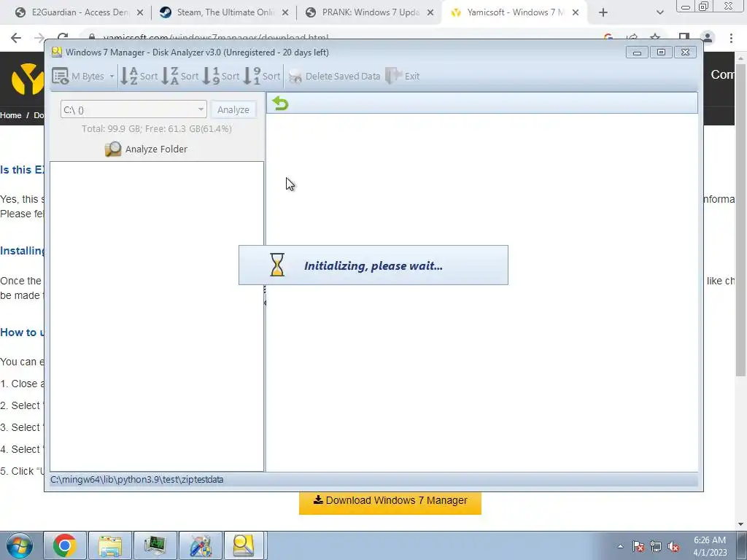Click Action Center flag tray icon

638,546
